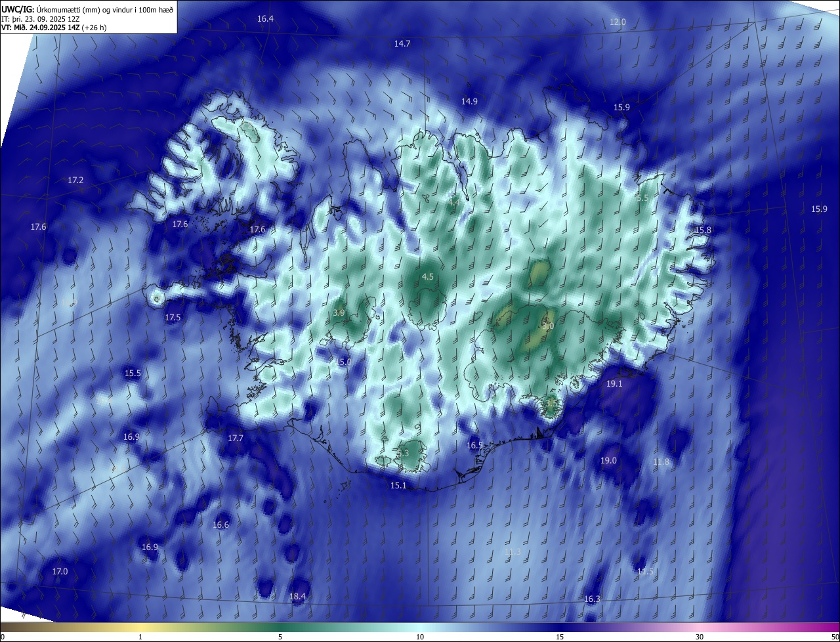Click the 5.5 value over land
The width and height of the screenshot is (840, 642).
[642, 198]
